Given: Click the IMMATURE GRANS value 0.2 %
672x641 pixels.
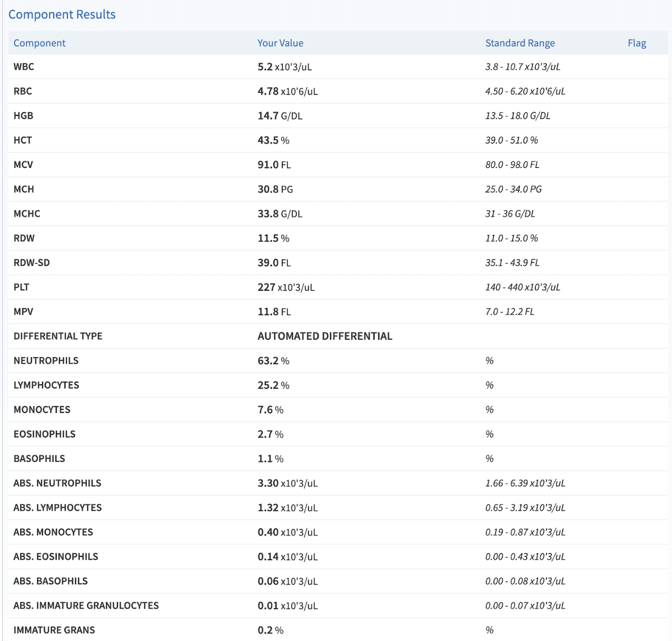Looking at the screenshot, I should pos(271,629).
